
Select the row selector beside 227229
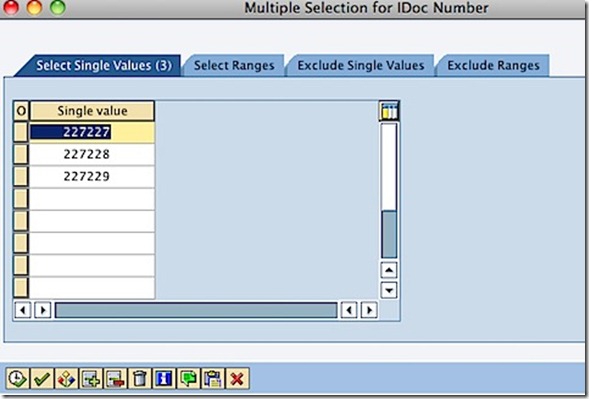pyautogui.click(x=21, y=177)
